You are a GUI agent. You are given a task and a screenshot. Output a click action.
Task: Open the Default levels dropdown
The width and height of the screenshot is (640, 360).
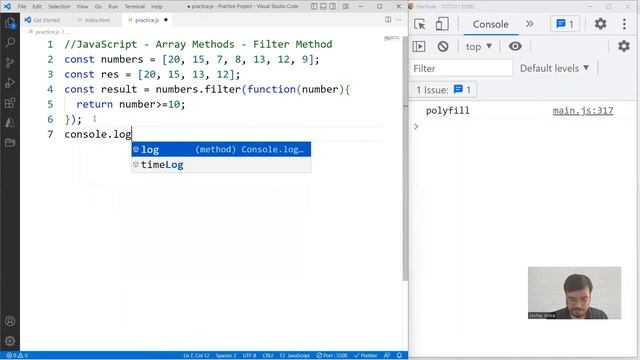554,68
